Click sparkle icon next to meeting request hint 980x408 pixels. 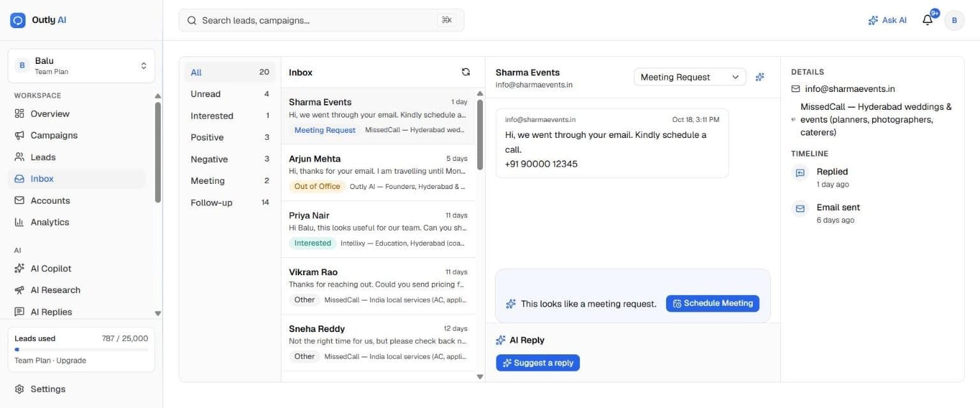click(x=510, y=304)
